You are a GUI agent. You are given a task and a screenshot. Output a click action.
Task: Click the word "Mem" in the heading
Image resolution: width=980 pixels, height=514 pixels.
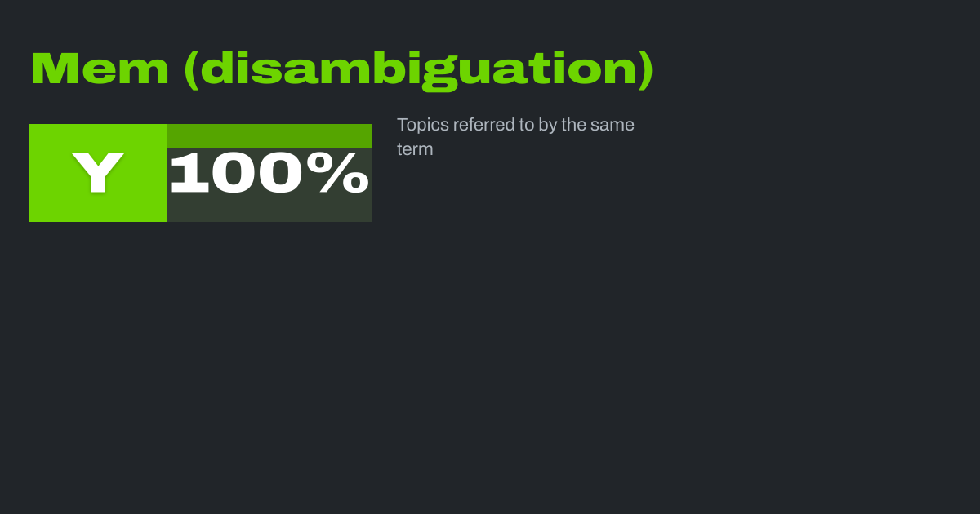tap(100, 69)
